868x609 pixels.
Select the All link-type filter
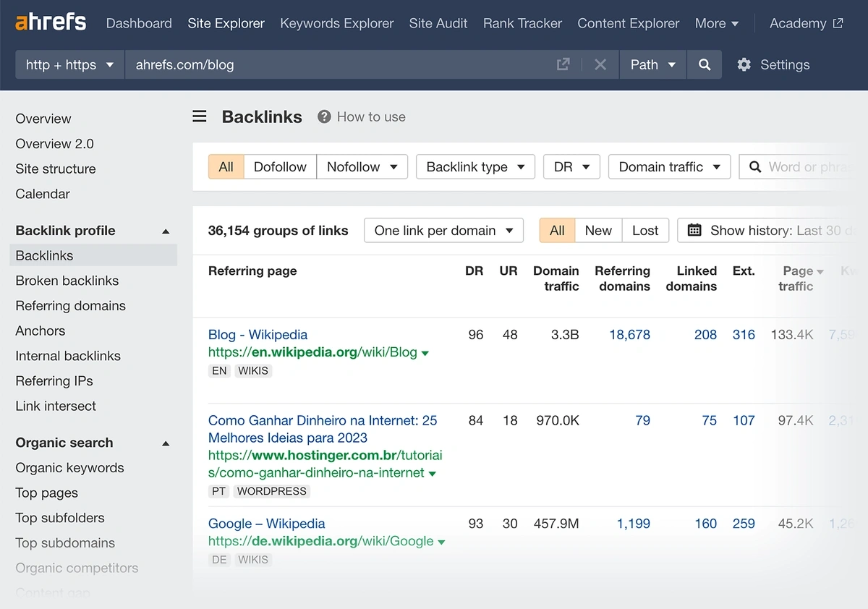click(x=226, y=167)
